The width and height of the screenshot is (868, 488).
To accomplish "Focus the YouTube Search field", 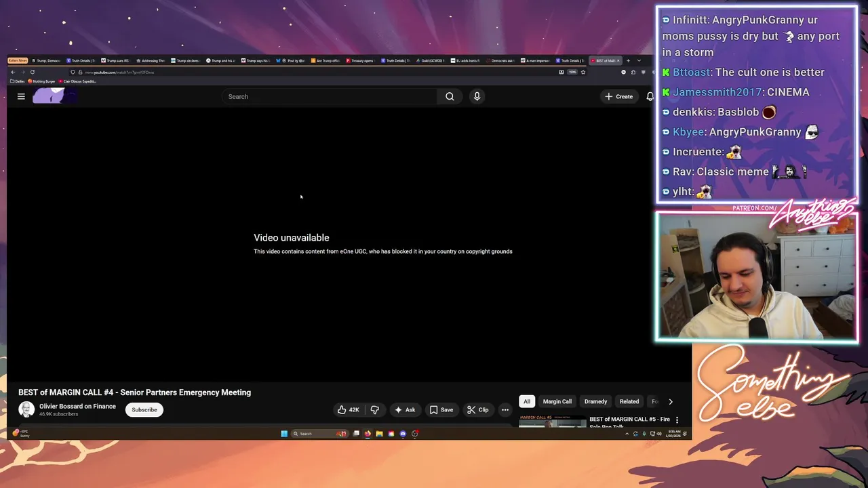I will (331, 96).
